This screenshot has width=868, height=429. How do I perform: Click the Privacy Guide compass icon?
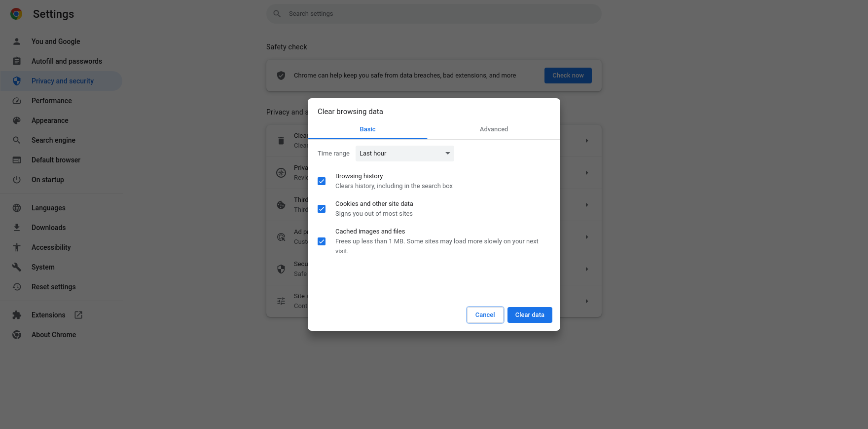281,173
